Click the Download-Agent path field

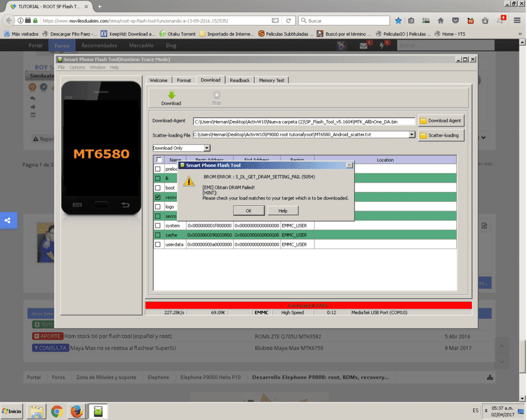[304, 122]
